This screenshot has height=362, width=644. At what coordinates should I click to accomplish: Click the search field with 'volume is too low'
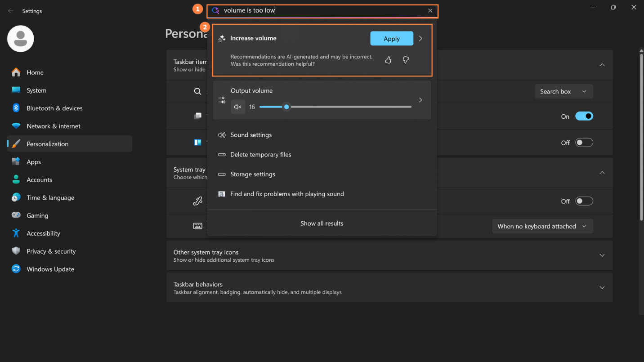pos(322,10)
